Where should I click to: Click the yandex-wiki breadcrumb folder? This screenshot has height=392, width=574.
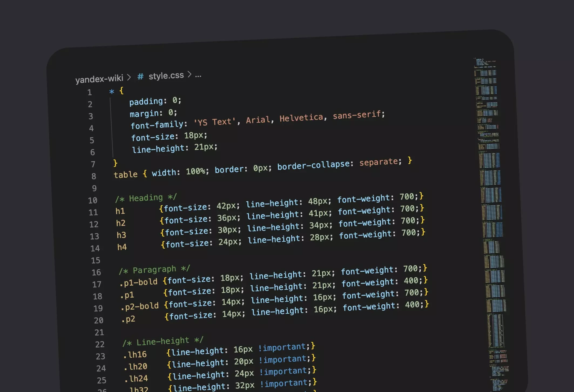(99, 79)
